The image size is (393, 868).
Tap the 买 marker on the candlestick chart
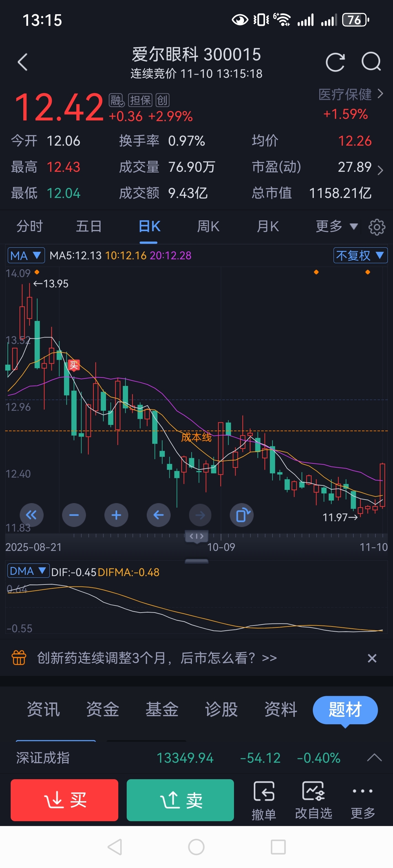74,365
